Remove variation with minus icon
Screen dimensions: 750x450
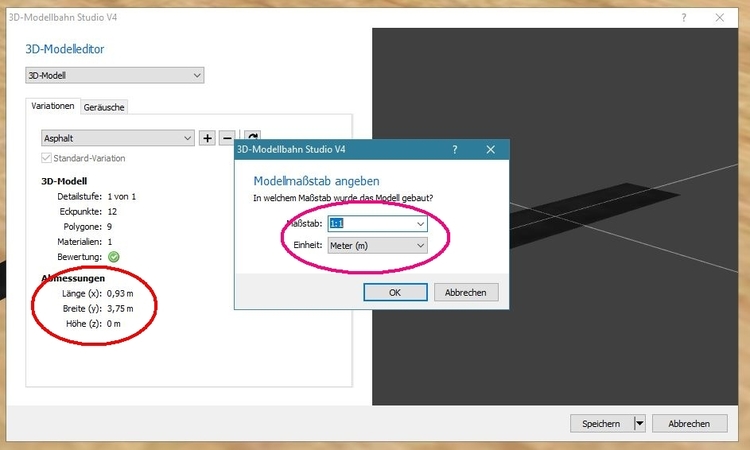pyautogui.click(x=227, y=138)
